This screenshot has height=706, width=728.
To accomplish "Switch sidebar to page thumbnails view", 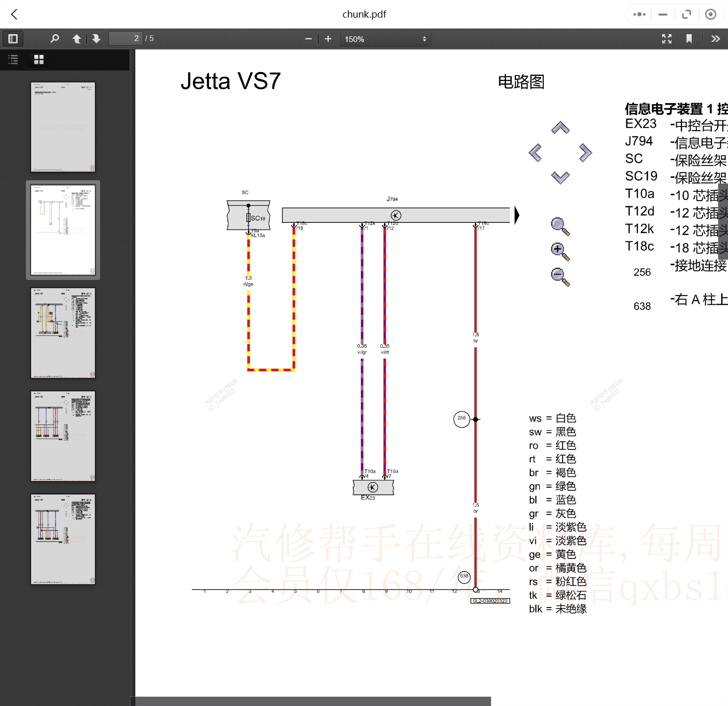I will [x=38, y=60].
